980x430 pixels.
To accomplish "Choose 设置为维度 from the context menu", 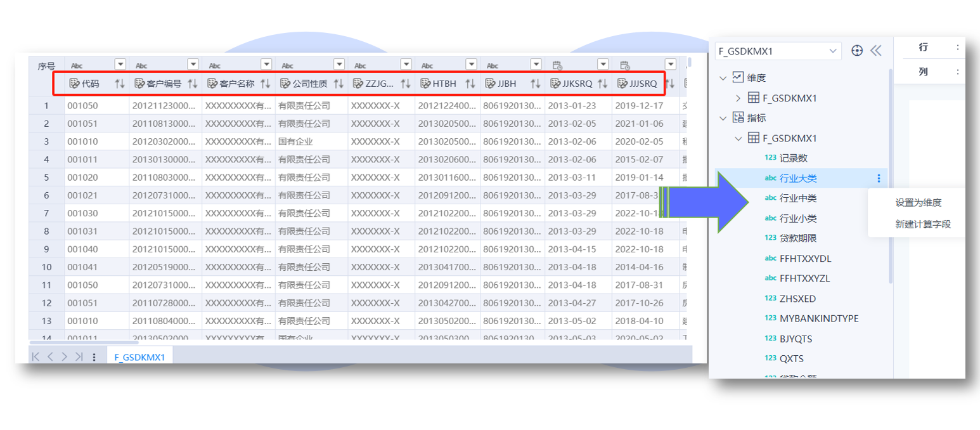I will click(918, 203).
